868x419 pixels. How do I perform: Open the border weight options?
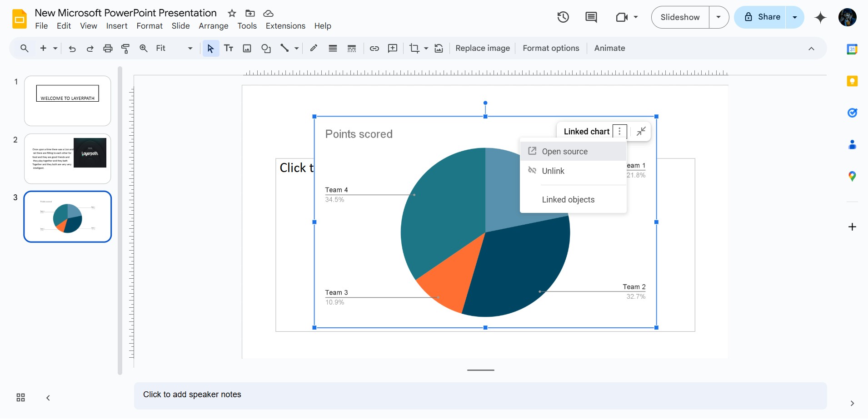pos(333,48)
